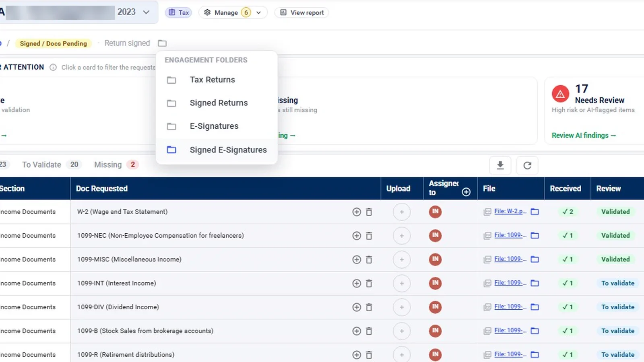
Task: Expand the 2023 engagement year dropdown
Action: point(146,12)
